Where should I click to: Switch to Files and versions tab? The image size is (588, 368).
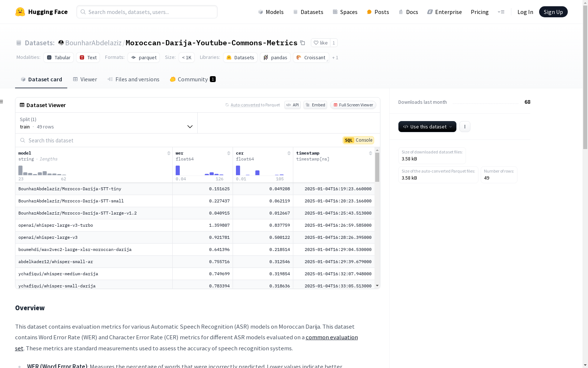pos(133,79)
